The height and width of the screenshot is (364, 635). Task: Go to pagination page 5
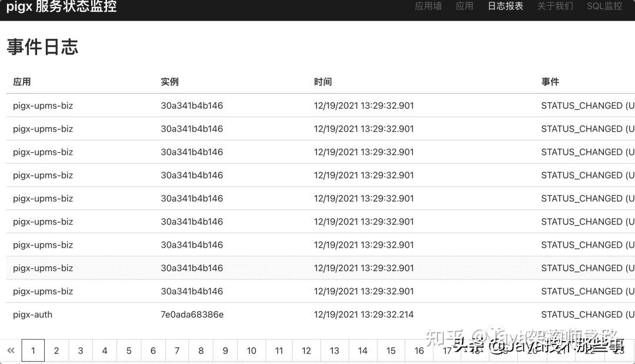click(x=129, y=350)
